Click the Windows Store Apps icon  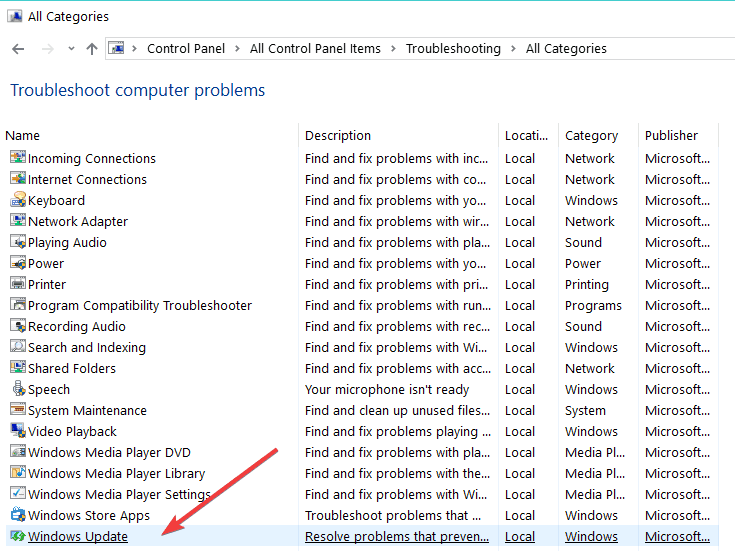tap(18, 514)
